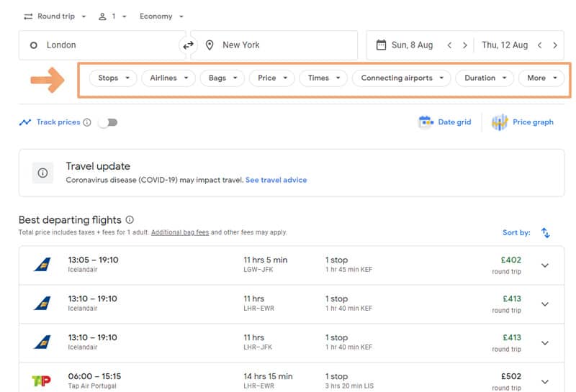The height and width of the screenshot is (392, 576).
Task: Go to previous return date arrow after Thu, 12 Aug
Action: tap(539, 45)
